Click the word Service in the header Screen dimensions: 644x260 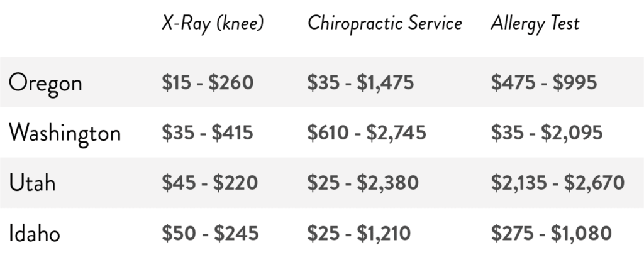coord(435,24)
